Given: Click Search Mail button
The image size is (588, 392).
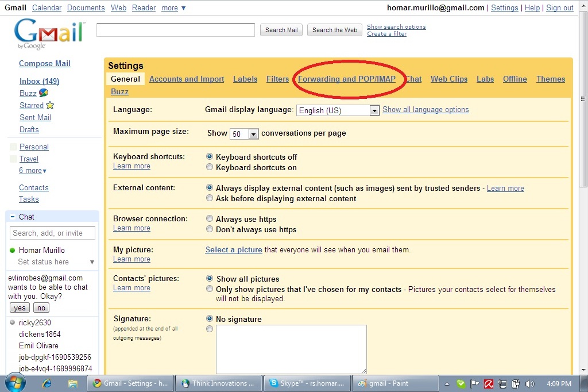Looking at the screenshot, I should [281, 30].
